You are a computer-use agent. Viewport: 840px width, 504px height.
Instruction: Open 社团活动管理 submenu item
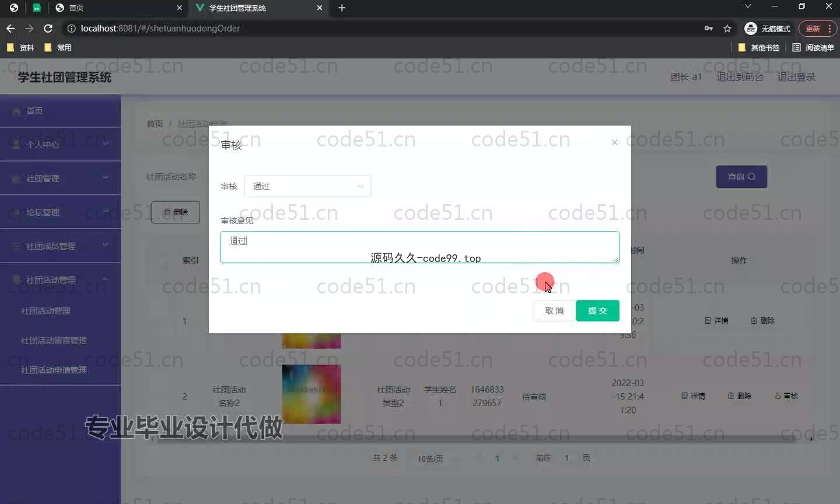click(x=45, y=311)
